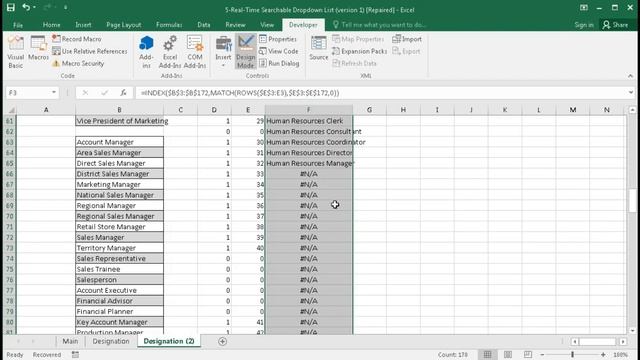
Task: Select column B header
Action: coord(119,110)
